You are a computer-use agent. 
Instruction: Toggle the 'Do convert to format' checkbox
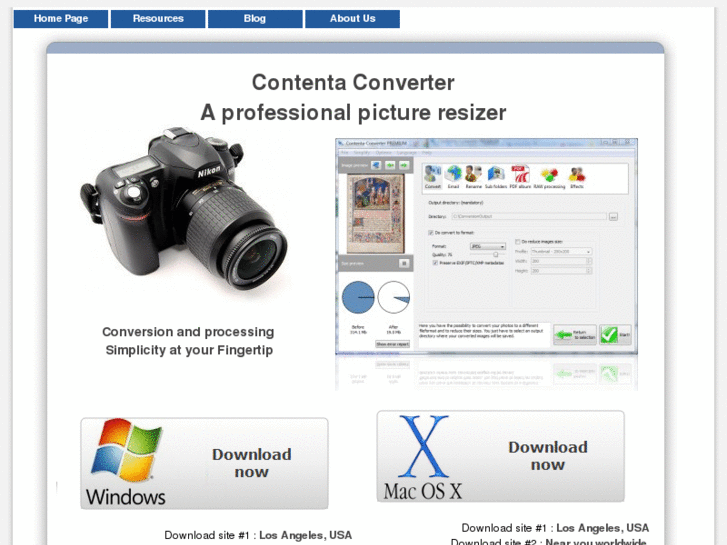tap(431, 232)
